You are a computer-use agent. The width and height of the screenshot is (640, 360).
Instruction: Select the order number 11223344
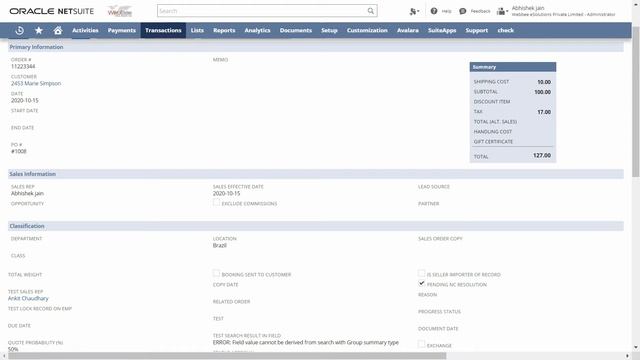coord(23,67)
